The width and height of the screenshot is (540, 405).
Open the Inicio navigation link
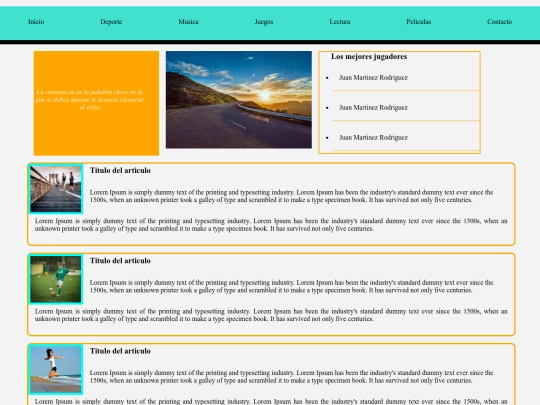pos(36,22)
